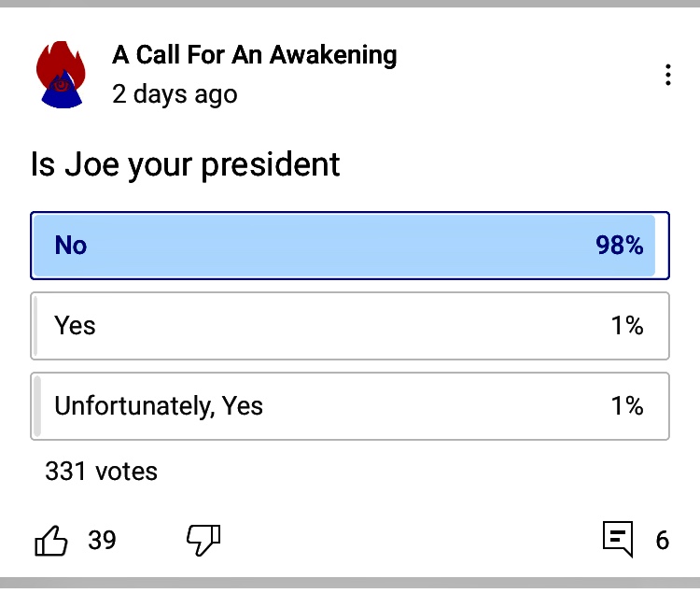Click the 1% result beside "Unfortunately, Yes"

[627, 406]
